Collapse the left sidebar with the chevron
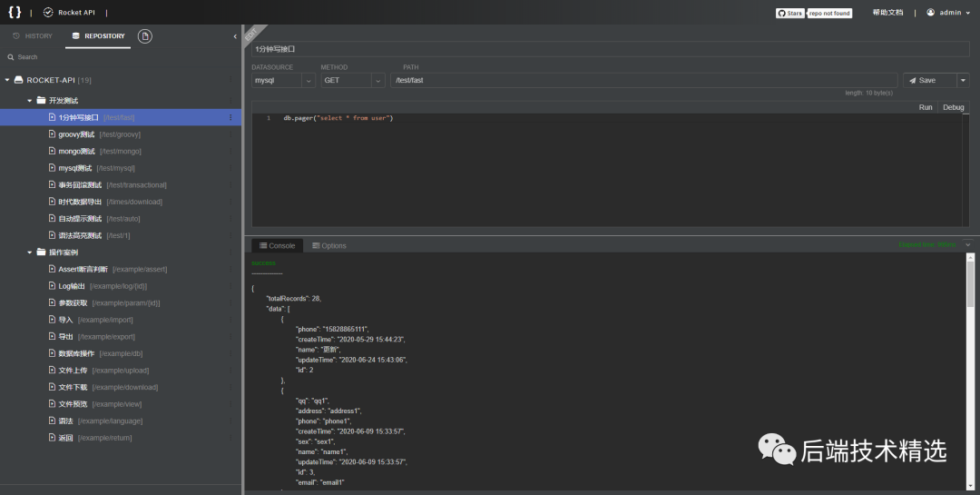The height and width of the screenshot is (495, 980). coord(235,36)
